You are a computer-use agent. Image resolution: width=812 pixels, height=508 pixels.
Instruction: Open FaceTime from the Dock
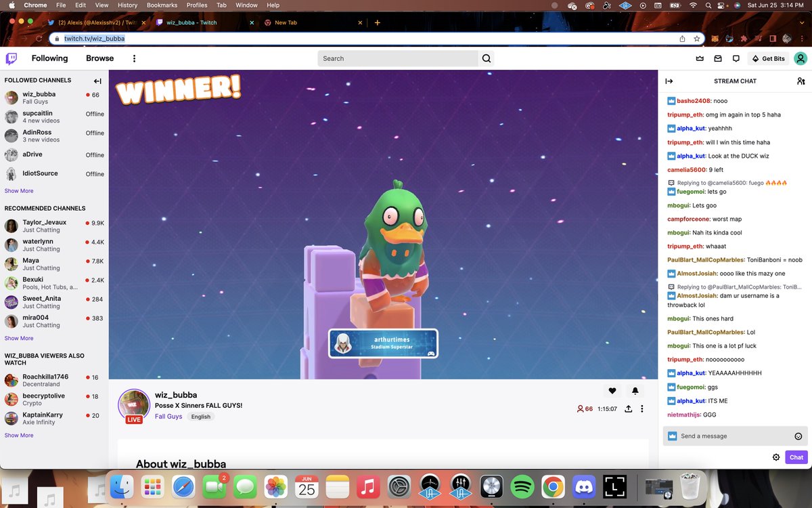coord(214,486)
